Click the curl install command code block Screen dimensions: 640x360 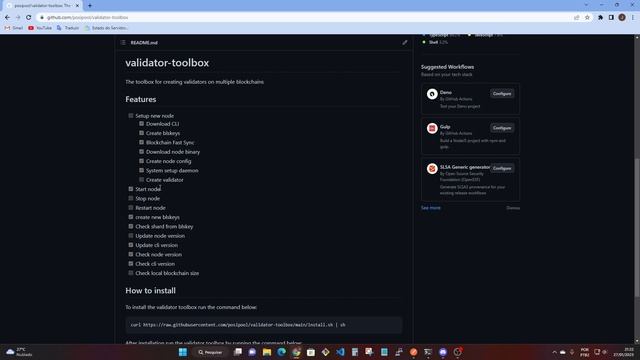tap(264, 325)
